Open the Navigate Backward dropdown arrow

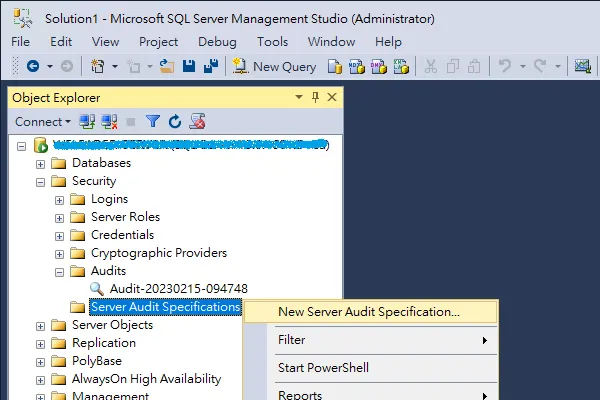[50, 67]
